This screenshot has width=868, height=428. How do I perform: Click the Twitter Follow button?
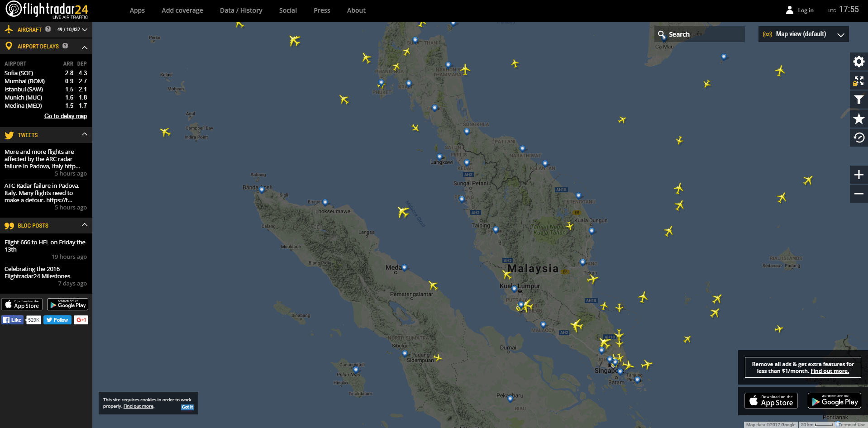pos(57,320)
